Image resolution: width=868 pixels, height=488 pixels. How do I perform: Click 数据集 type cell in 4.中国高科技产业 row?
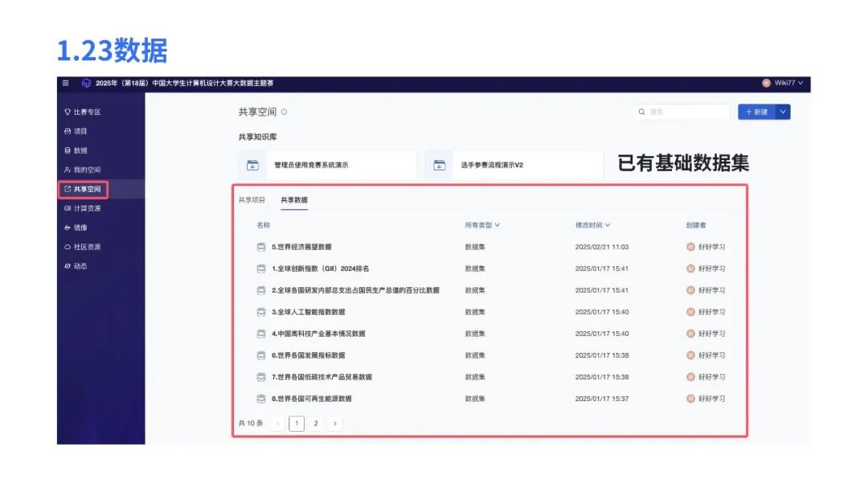[x=475, y=334]
